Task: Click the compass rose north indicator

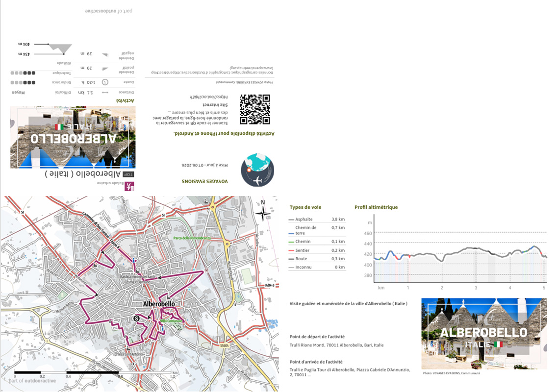Action: pyautogui.click(x=263, y=211)
